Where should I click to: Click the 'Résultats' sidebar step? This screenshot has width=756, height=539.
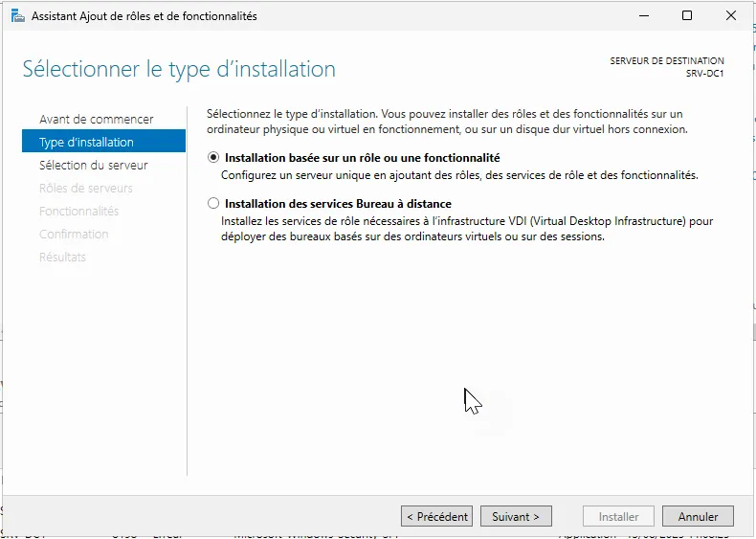point(62,258)
